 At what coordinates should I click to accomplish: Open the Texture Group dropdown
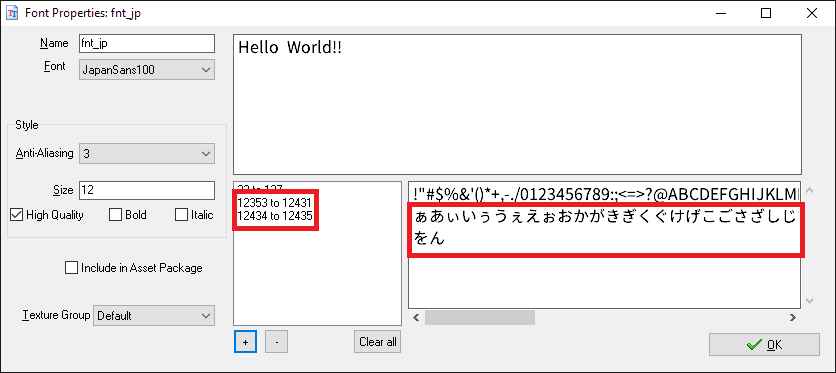[154, 315]
